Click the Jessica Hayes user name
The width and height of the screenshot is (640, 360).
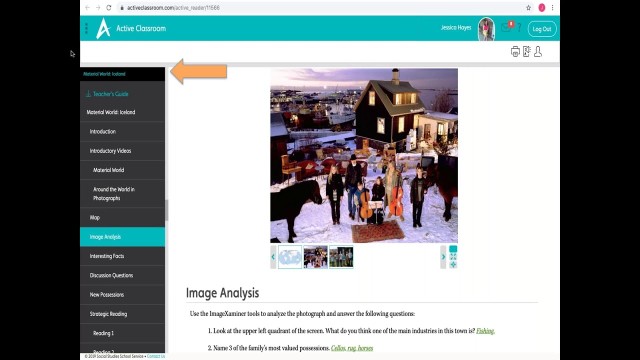click(x=456, y=28)
